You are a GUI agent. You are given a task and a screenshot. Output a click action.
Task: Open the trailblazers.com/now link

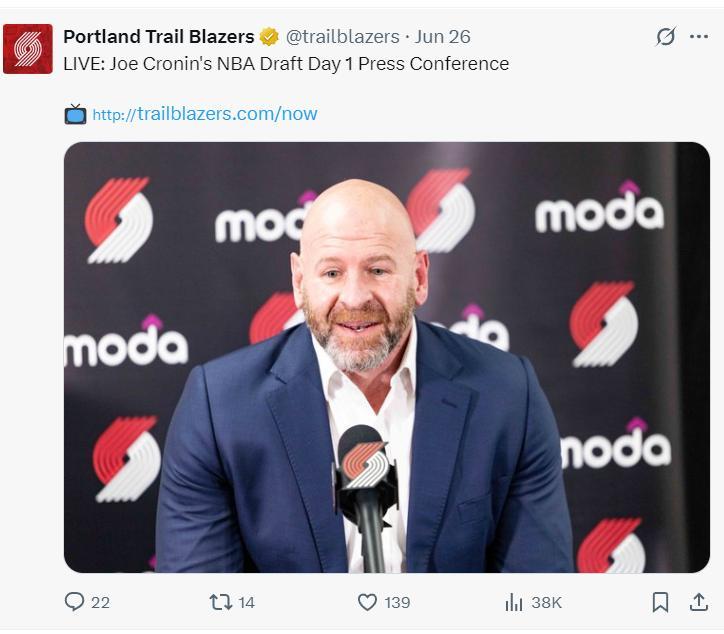(x=205, y=114)
